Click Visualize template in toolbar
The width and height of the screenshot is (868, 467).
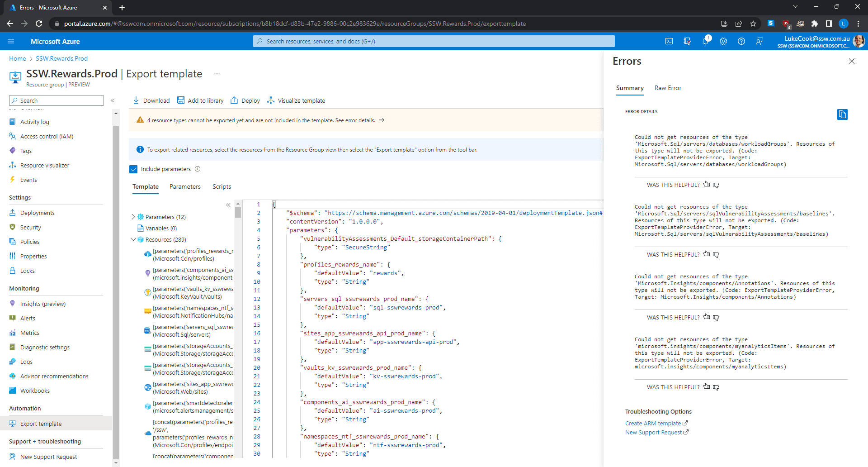[x=296, y=100]
